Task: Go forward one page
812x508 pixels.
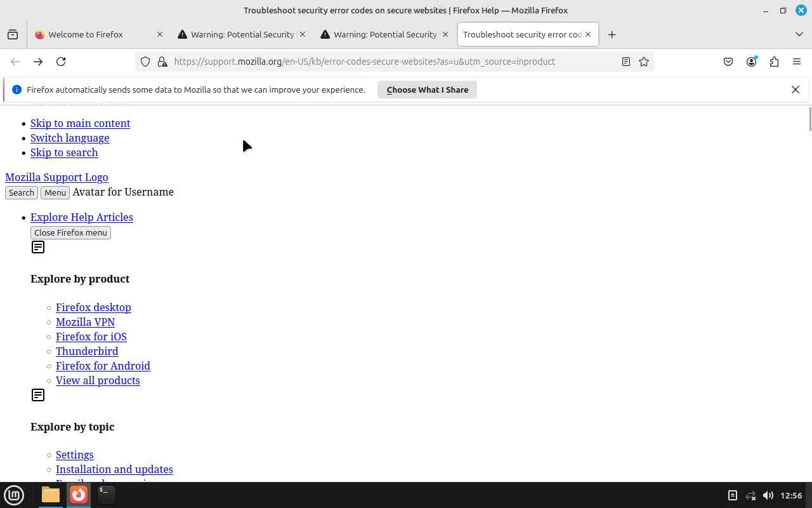Action: click(38, 62)
